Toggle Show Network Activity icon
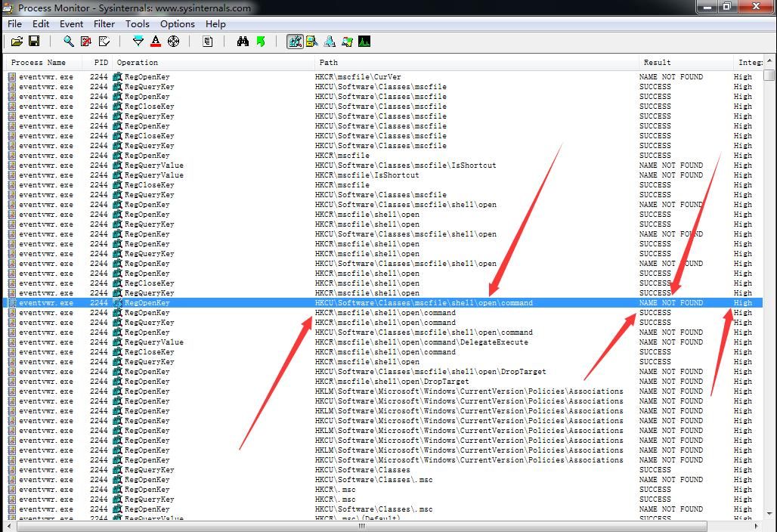The image size is (777, 532). 330,42
